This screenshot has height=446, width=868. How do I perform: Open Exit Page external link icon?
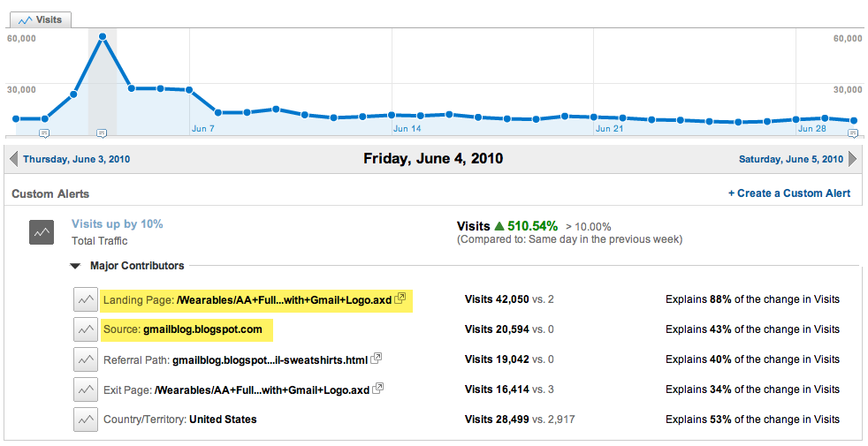[377, 389]
